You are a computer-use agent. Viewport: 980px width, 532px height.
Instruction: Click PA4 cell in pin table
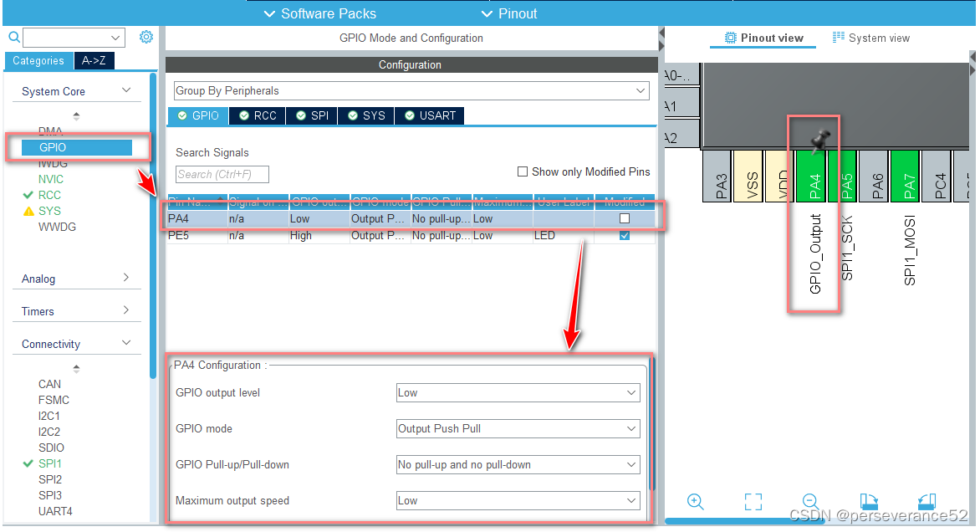point(197,219)
